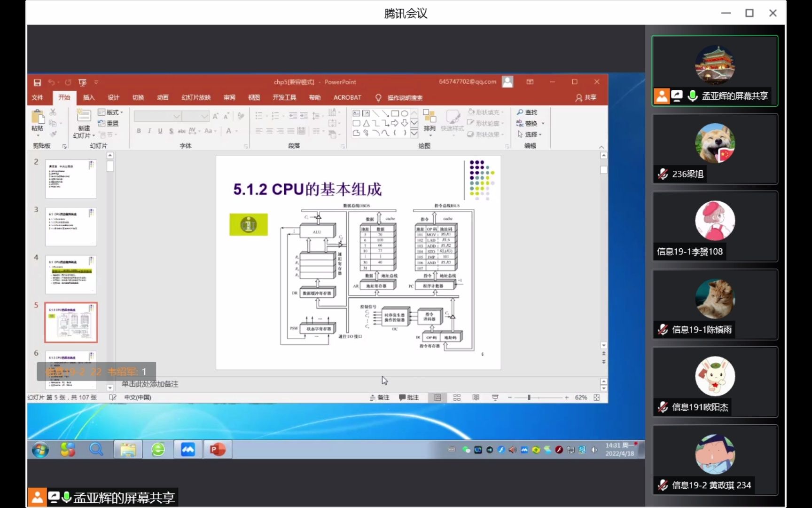Expand the shapes gallery more arrow
Viewport: 812px width, 508px height.
tap(414, 134)
